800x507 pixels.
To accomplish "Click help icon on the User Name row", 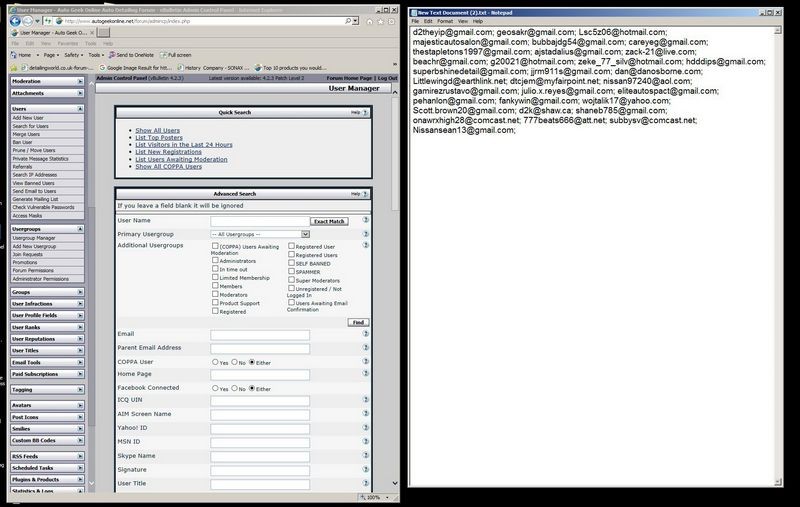I will click(365, 220).
